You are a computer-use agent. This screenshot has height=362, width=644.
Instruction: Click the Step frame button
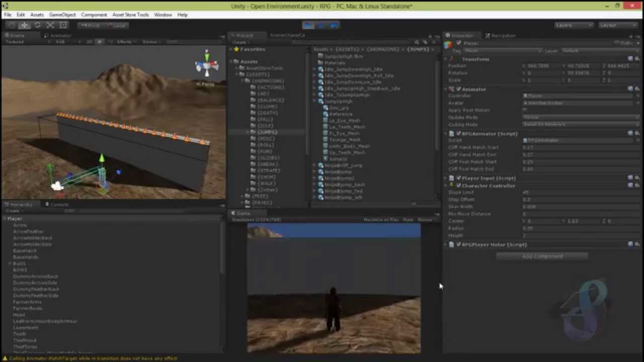tap(334, 25)
